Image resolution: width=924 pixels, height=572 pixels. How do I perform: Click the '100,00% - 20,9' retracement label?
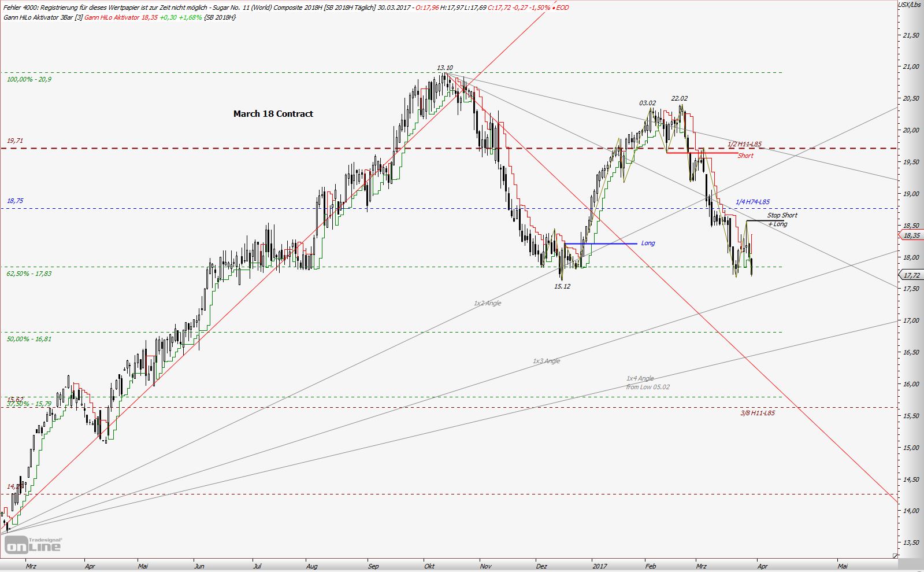coord(29,79)
